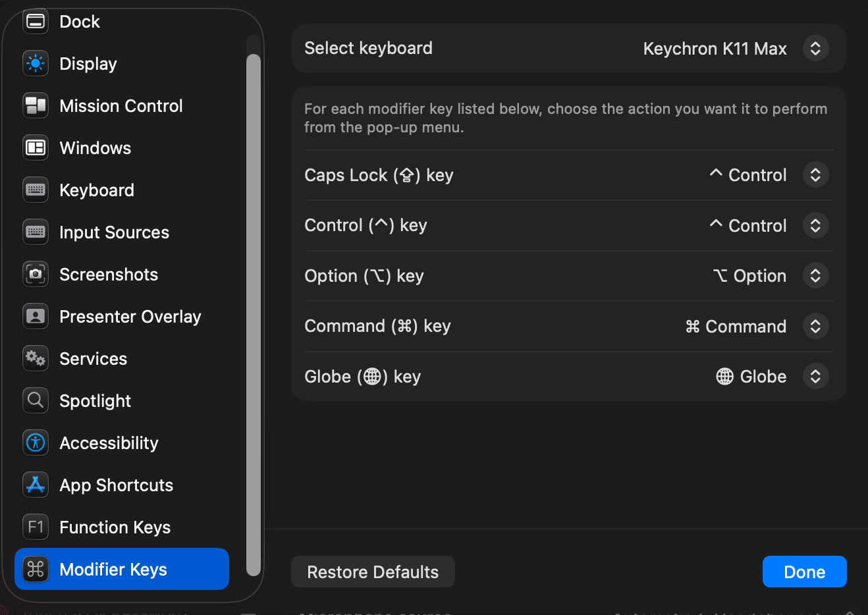Click the Screenshots camera icon
The image size is (868, 615).
tap(36, 275)
